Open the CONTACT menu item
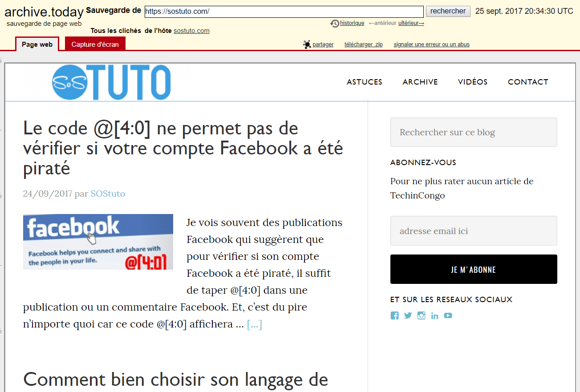 [528, 82]
